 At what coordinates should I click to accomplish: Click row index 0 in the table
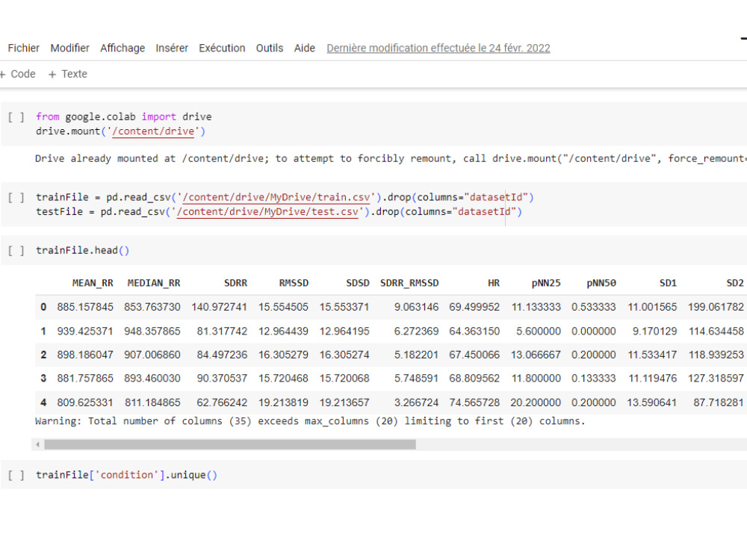pos(43,308)
